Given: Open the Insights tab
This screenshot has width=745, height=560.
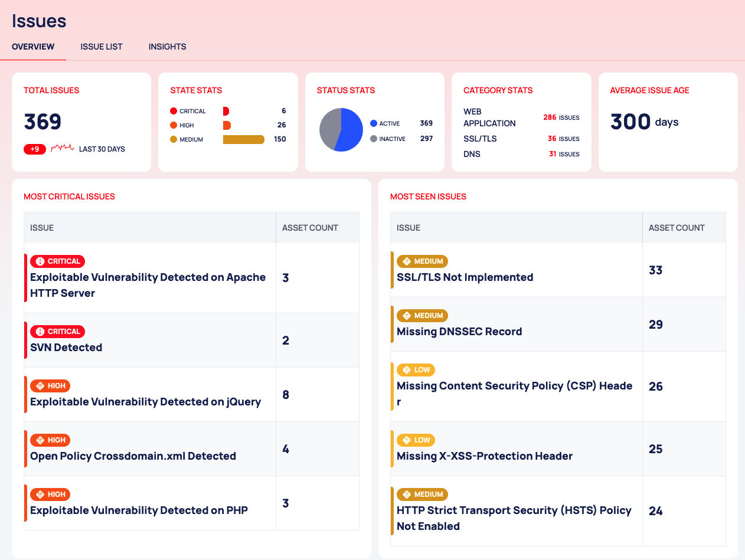Looking at the screenshot, I should 167,47.
